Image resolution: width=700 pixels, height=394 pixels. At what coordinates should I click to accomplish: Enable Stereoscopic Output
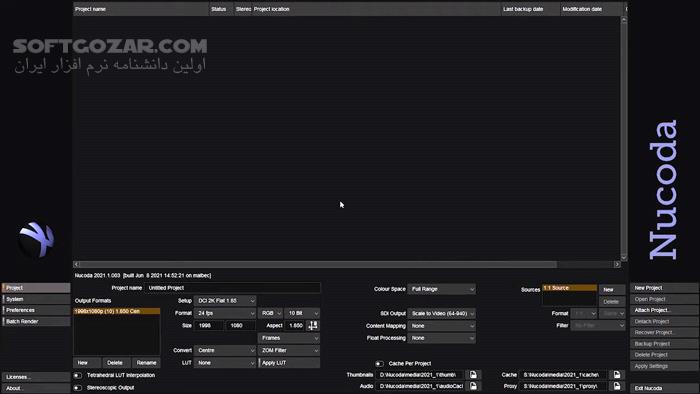[78, 388]
